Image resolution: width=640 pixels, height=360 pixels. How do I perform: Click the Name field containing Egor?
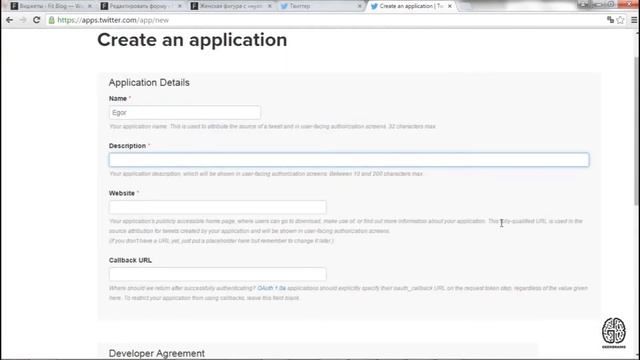click(x=185, y=113)
